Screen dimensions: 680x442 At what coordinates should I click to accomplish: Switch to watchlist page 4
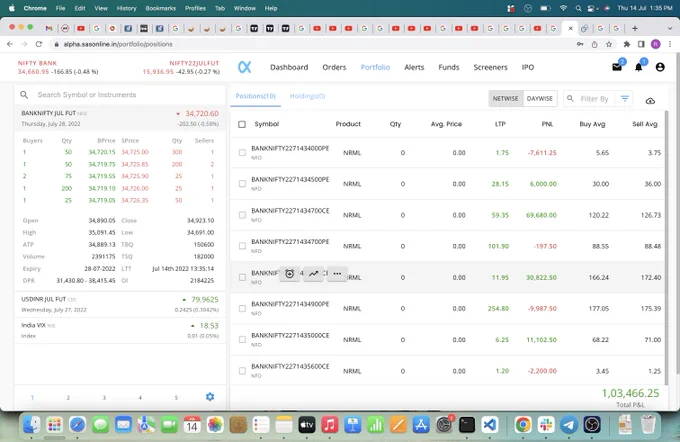coord(140,397)
